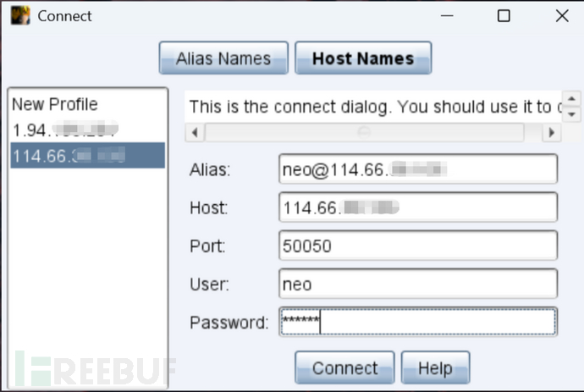Click the right arrow of horizontal scrollbar
The height and width of the screenshot is (392, 584).
pos(551,133)
